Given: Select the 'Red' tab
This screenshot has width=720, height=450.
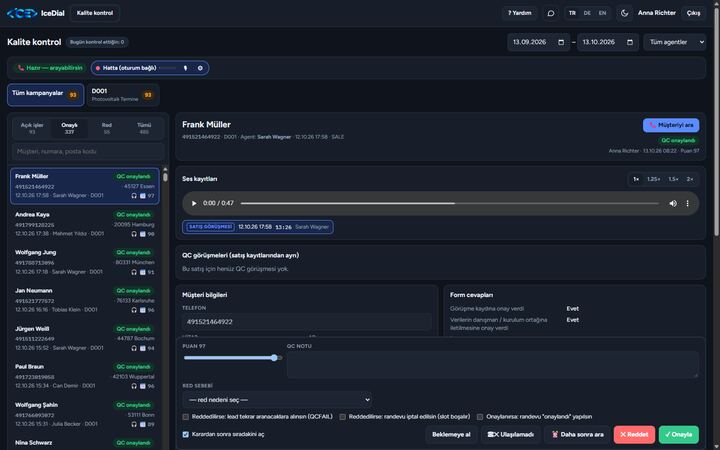Looking at the screenshot, I should pyautogui.click(x=107, y=129).
